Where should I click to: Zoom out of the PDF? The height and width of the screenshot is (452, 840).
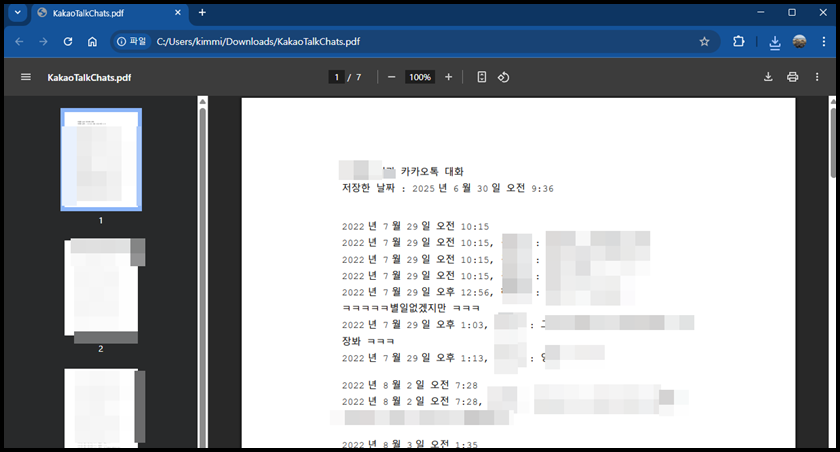pyautogui.click(x=392, y=77)
